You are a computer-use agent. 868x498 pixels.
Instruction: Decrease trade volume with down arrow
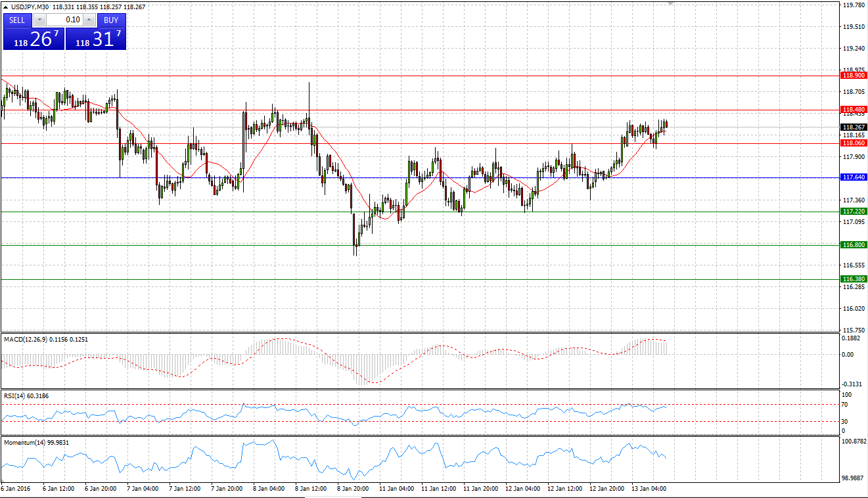tap(39, 20)
